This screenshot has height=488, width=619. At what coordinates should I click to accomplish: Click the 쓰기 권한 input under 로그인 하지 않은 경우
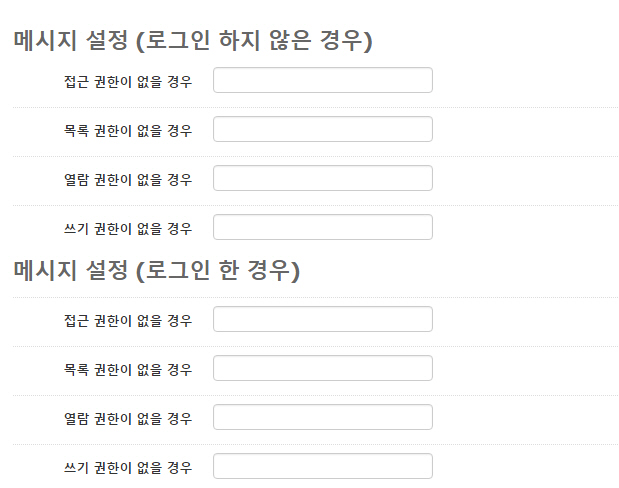tap(322, 227)
